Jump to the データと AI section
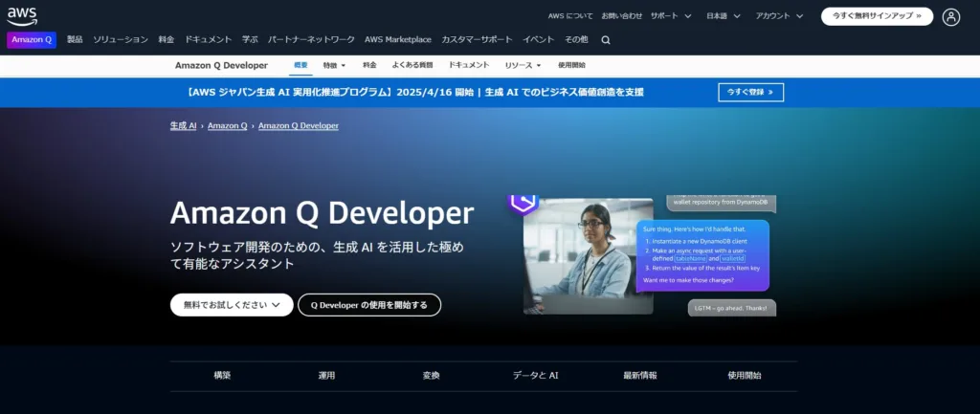Image resolution: width=980 pixels, height=414 pixels. point(536,376)
